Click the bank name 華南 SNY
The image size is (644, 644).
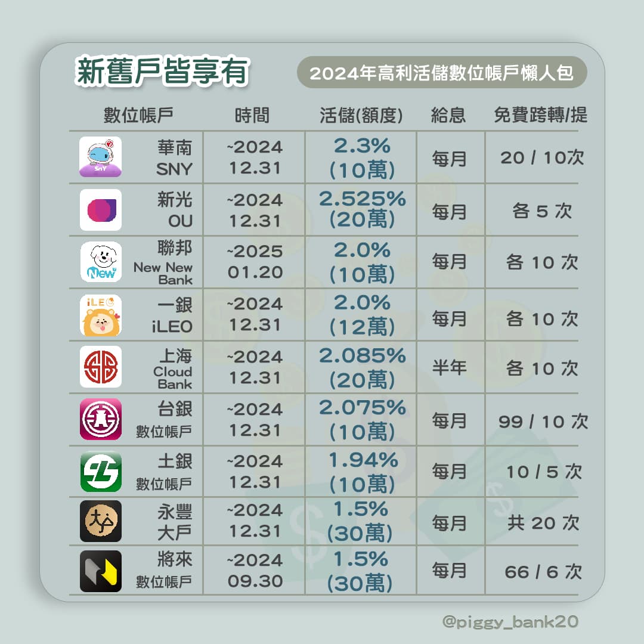pos(175,158)
